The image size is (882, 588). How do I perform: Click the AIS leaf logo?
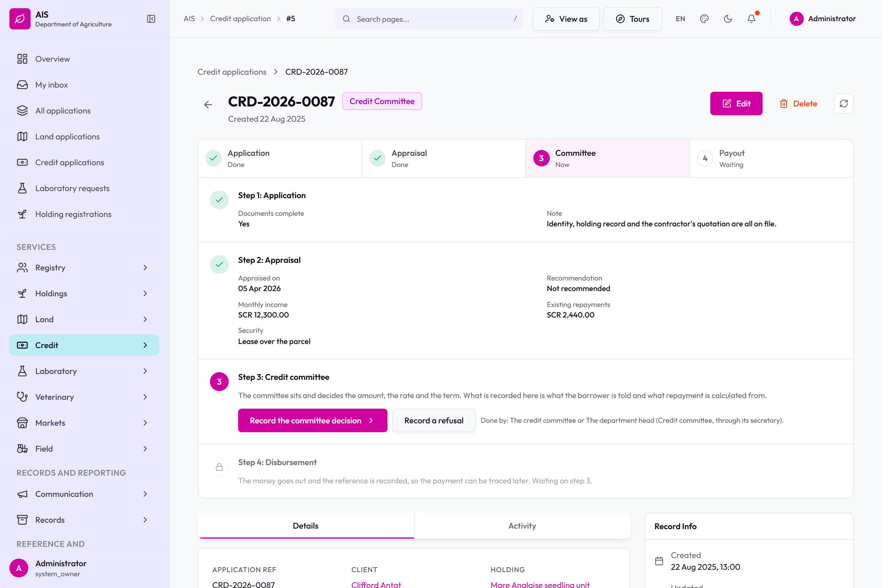(x=20, y=19)
